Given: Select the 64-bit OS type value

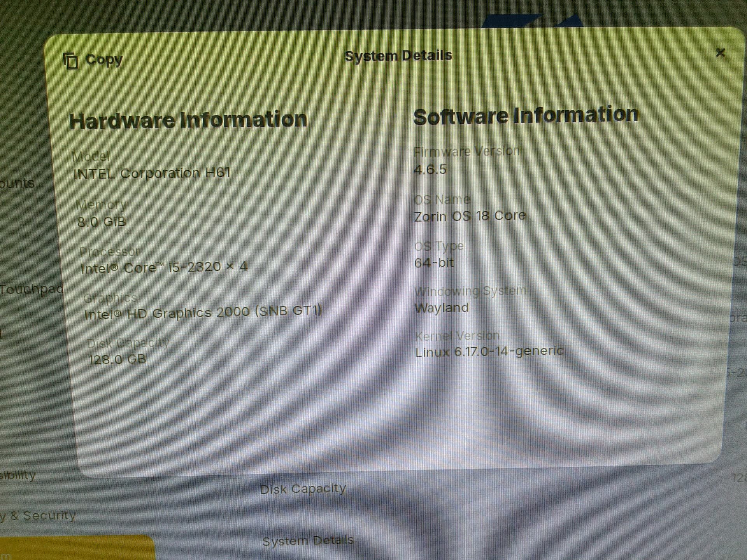Looking at the screenshot, I should point(434,263).
